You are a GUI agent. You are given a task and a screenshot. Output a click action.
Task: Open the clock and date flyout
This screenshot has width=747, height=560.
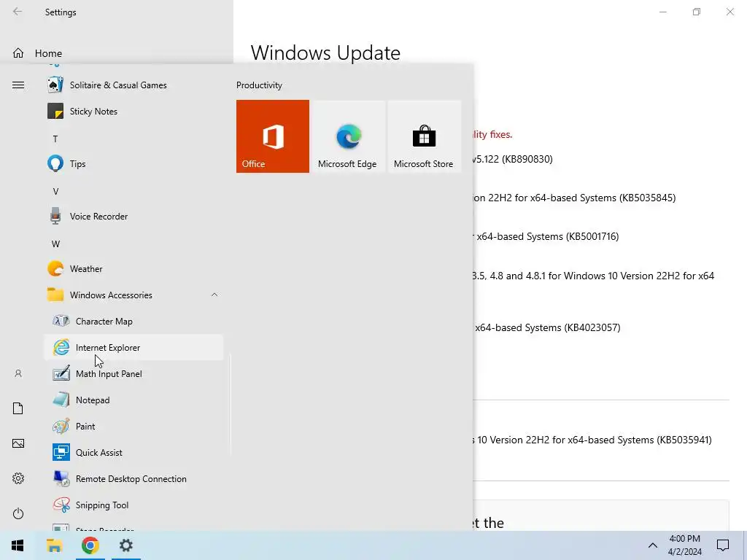click(684, 545)
